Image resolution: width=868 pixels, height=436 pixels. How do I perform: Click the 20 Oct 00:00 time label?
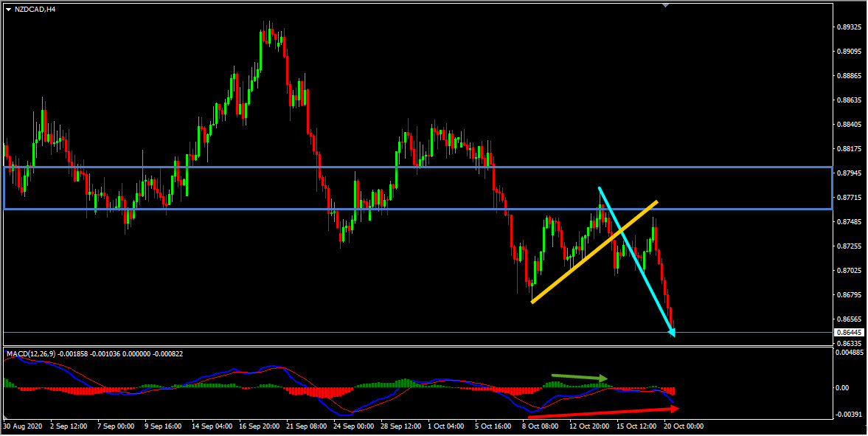(x=684, y=427)
